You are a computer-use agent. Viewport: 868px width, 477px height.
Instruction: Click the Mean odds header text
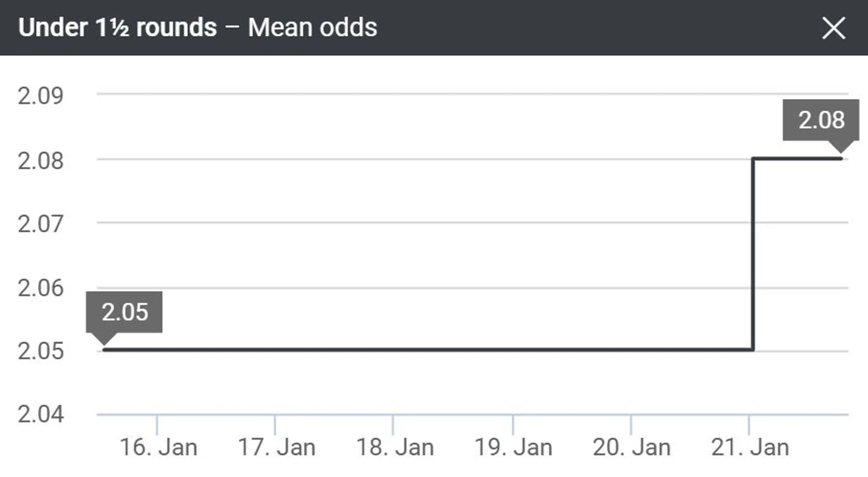[313, 27]
